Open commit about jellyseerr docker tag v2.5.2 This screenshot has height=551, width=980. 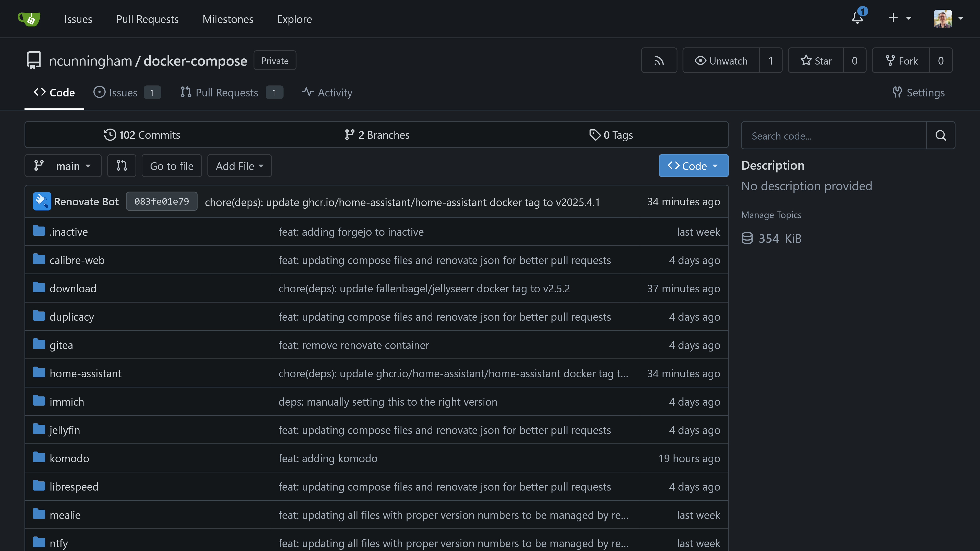424,288
